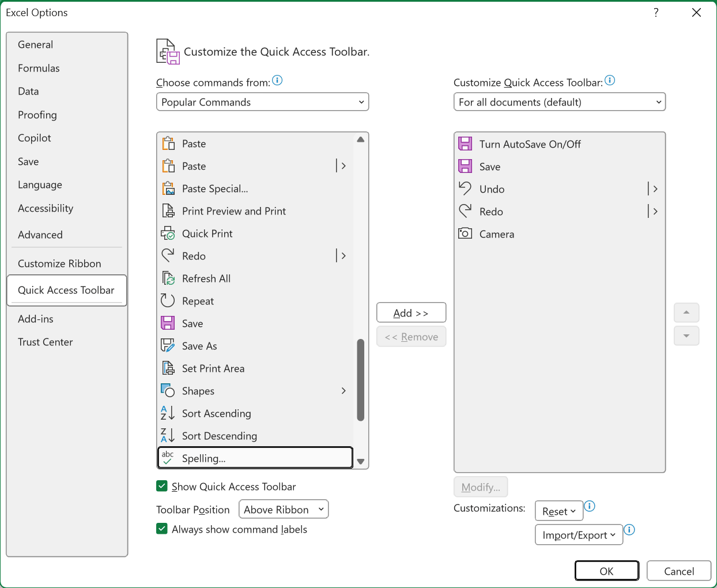Select 'Sort Ascending' text in commands list
The image size is (717, 588).
pos(217,413)
